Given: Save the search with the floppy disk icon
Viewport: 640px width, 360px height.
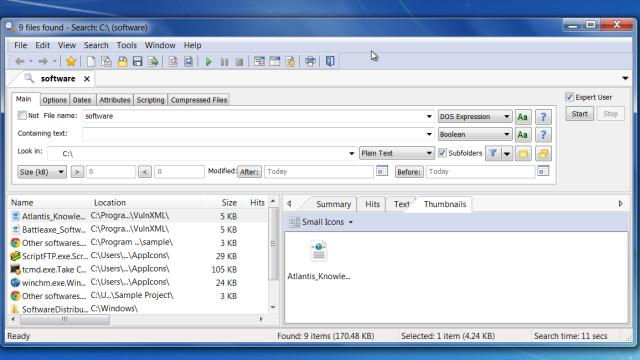Looking at the screenshot, I should tap(138, 62).
